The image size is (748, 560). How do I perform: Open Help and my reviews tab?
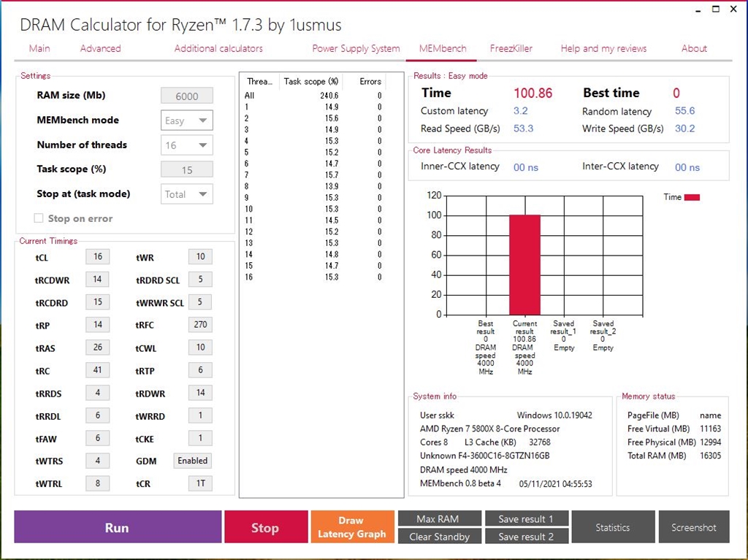pyautogui.click(x=603, y=48)
